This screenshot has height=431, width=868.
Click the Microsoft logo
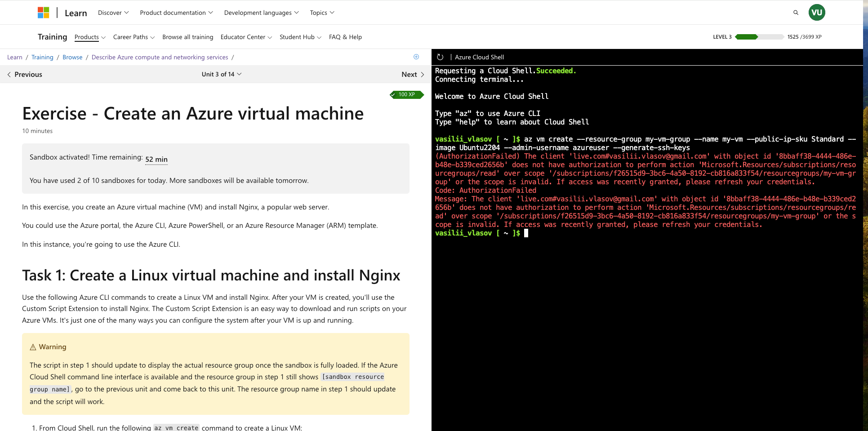(44, 13)
